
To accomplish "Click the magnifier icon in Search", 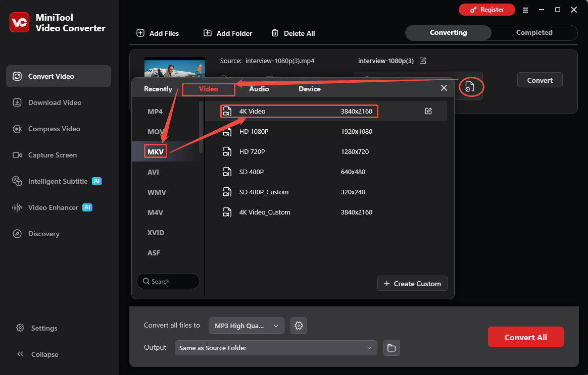I will click(x=146, y=281).
